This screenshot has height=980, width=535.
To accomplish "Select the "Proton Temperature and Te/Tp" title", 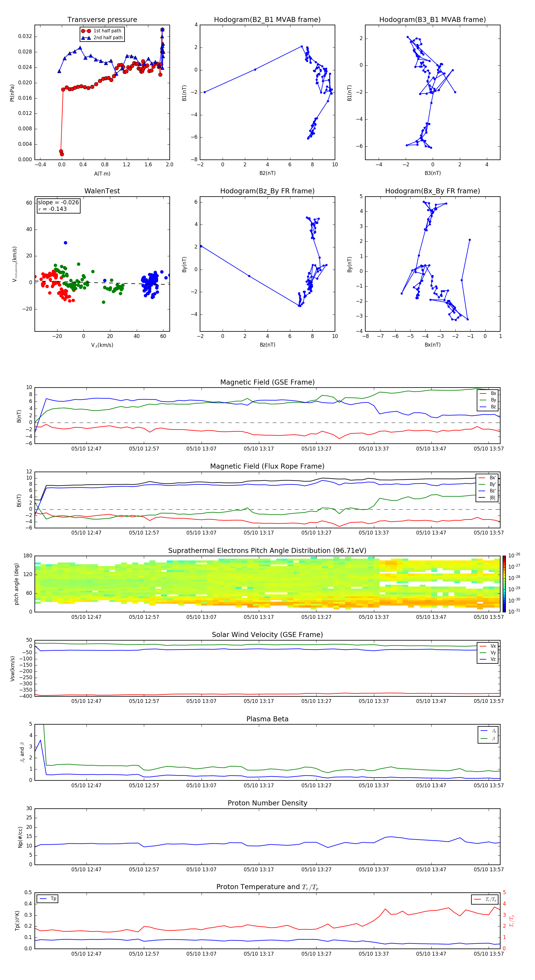I will pyautogui.click(x=267, y=887).
